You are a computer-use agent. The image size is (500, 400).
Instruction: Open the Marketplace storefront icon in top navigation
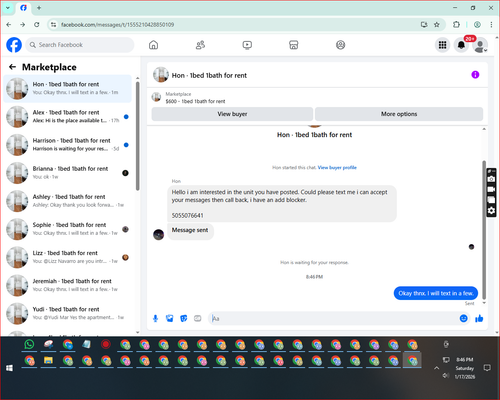[x=294, y=45]
